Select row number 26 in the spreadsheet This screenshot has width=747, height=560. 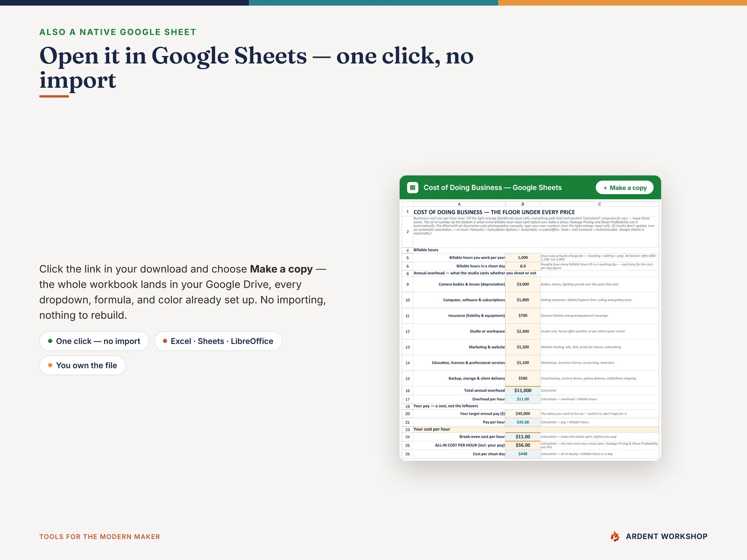click(408, 454)
